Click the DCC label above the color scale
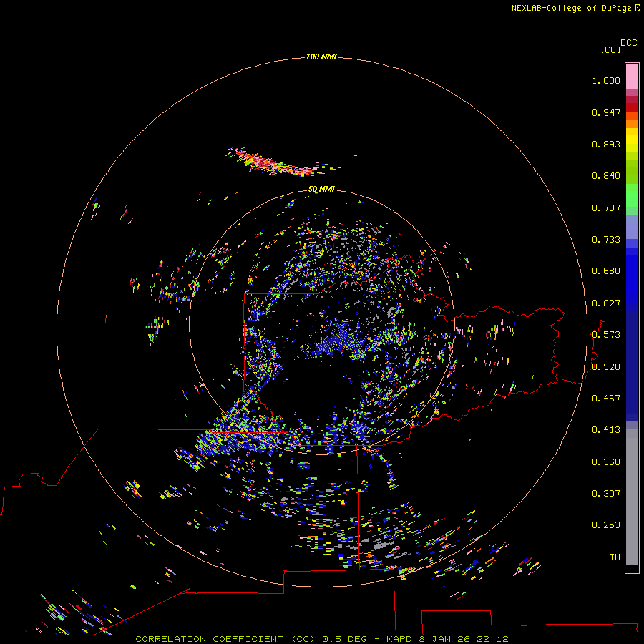 (x=628, y=43)
